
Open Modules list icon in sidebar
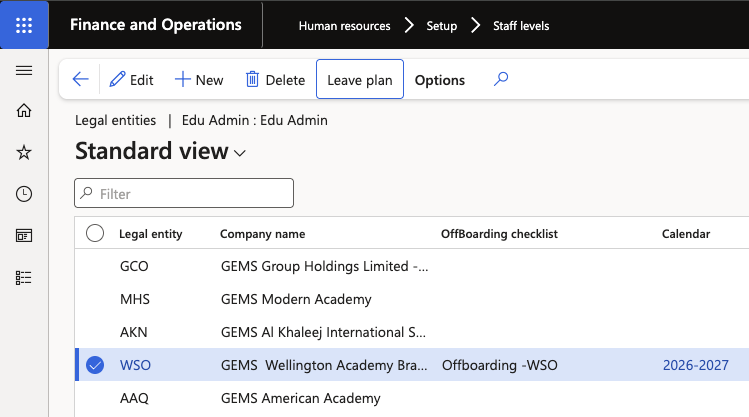coord(24,278)
